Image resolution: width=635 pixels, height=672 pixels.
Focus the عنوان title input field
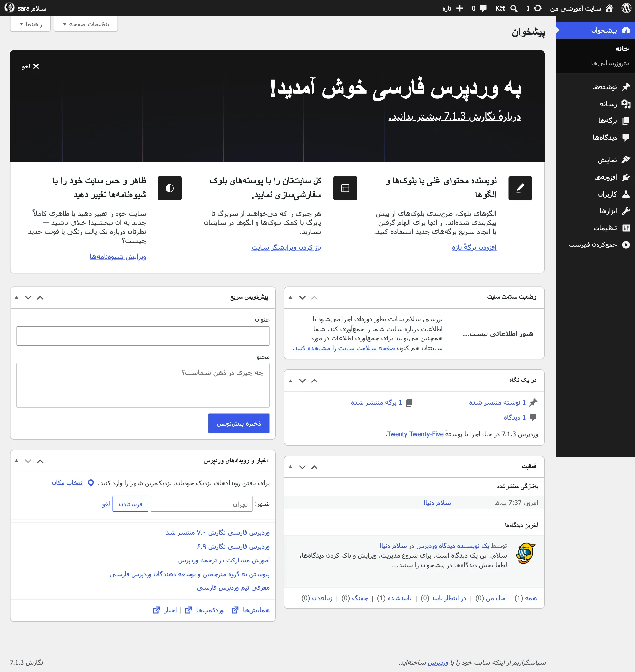(x=143, y=336)
